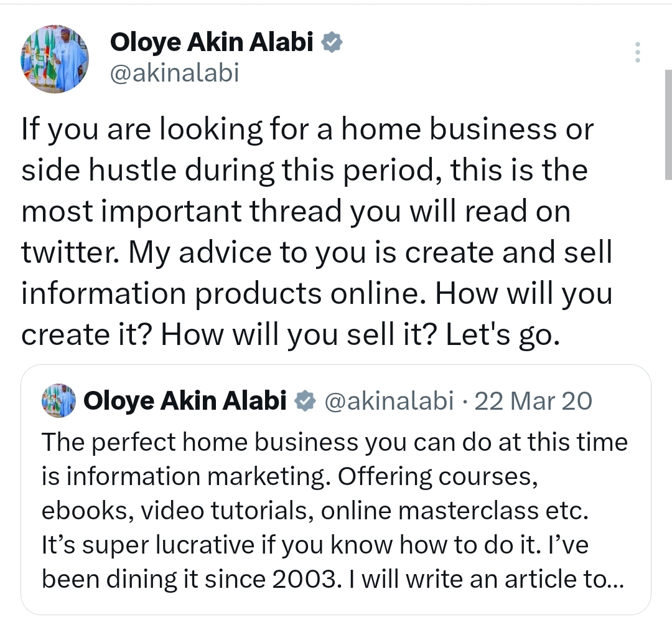Click verified badge beside main author name

332,42
